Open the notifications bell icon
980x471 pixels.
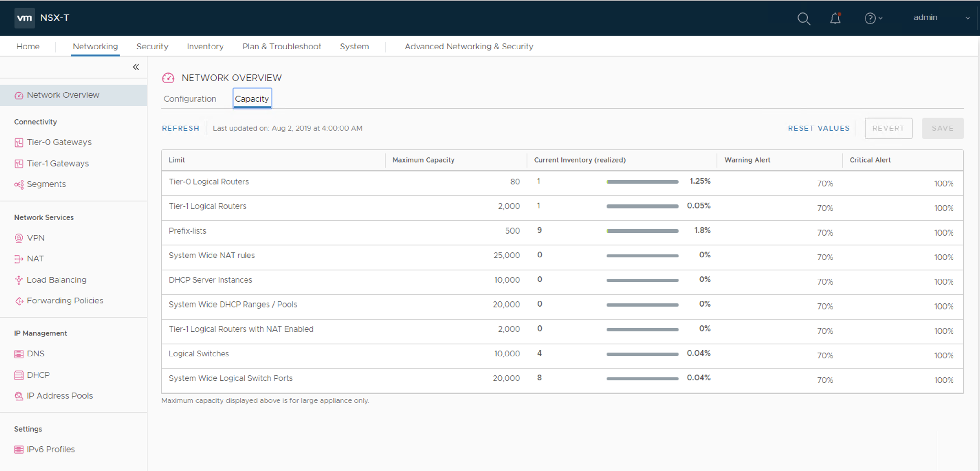835,18
